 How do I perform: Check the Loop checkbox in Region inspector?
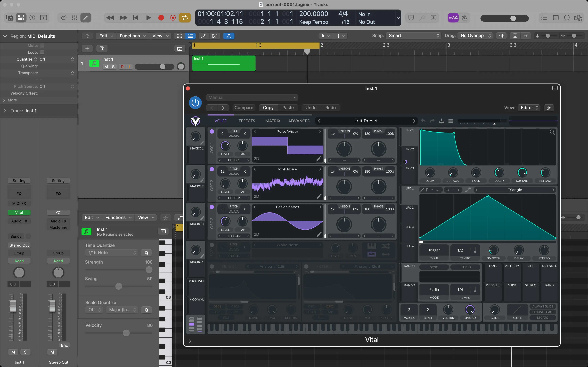(x=42, y=52)
